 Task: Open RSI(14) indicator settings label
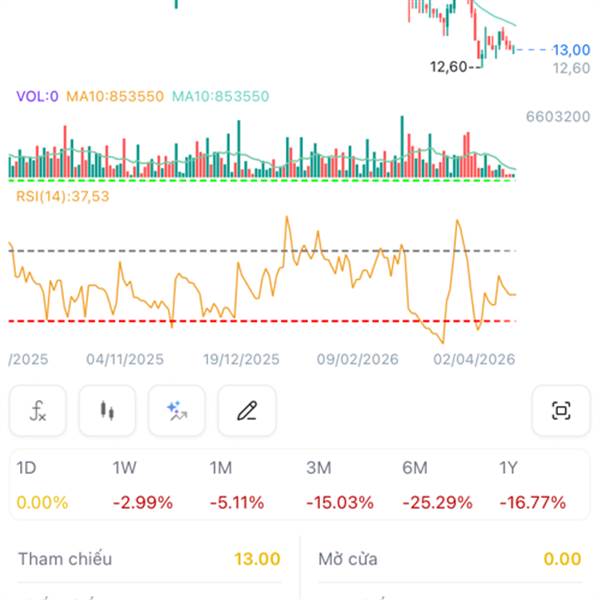[x=62, y=196]
